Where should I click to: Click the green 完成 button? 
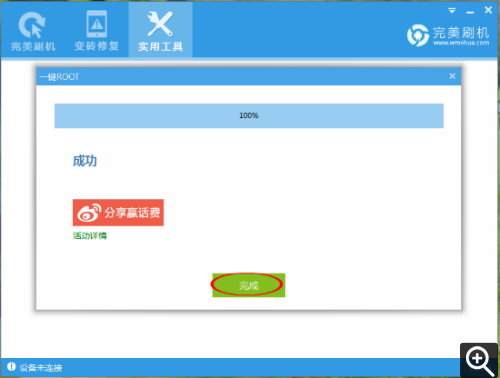pyautogui.click(x=249, y=285)
